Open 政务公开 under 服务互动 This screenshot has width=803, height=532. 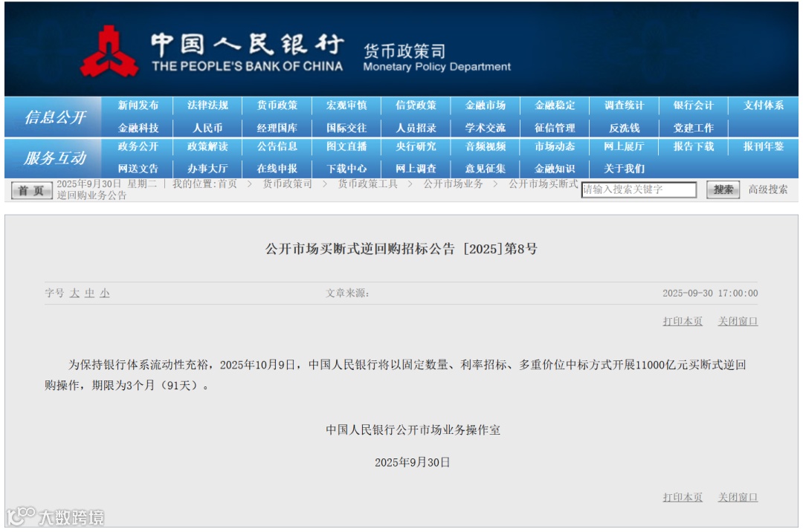point(138,146)
